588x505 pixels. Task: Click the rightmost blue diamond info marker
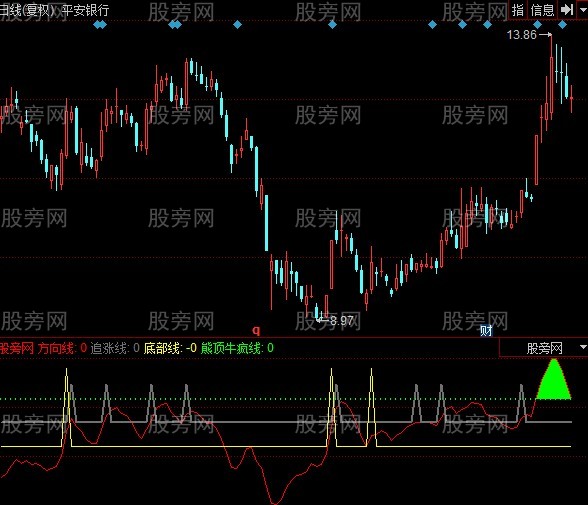click(562, 25)
